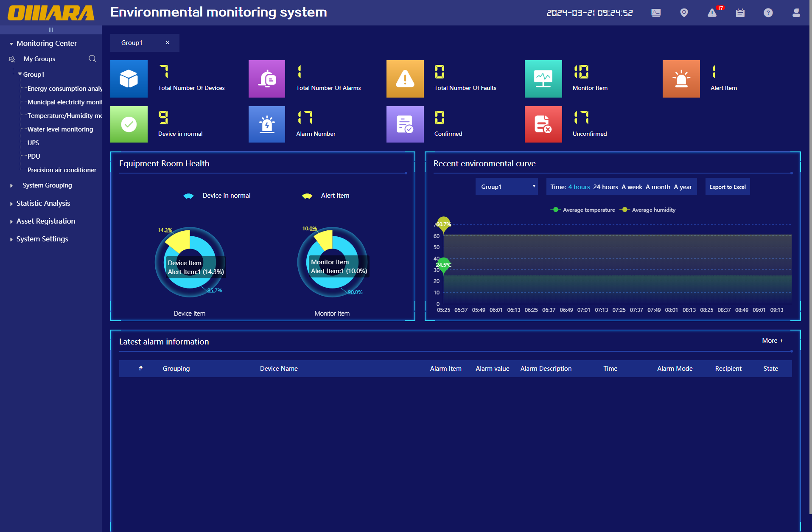Open the user profile icon
The width and height of the screenshot is (812, 532).
click(796, 13)
